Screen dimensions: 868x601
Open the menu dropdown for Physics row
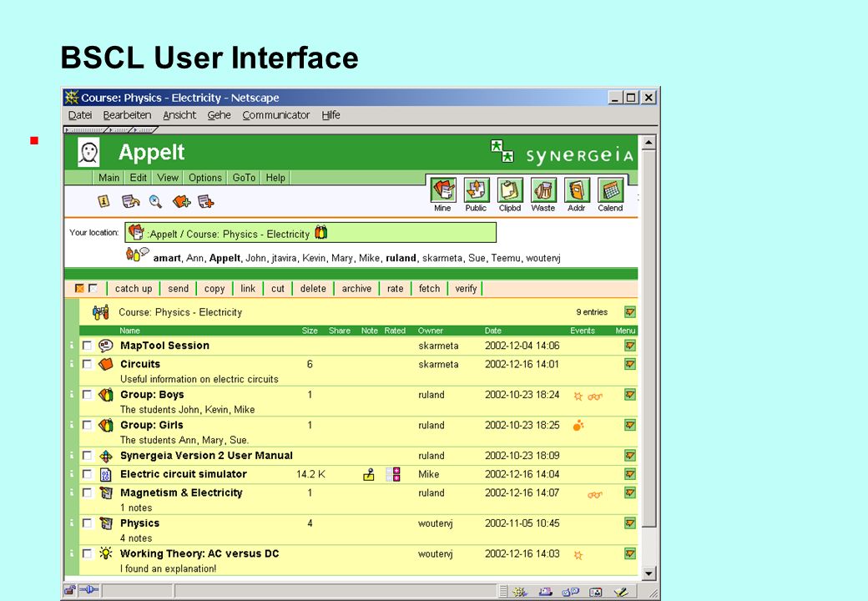pyautogui.click(x=630, y=523)
